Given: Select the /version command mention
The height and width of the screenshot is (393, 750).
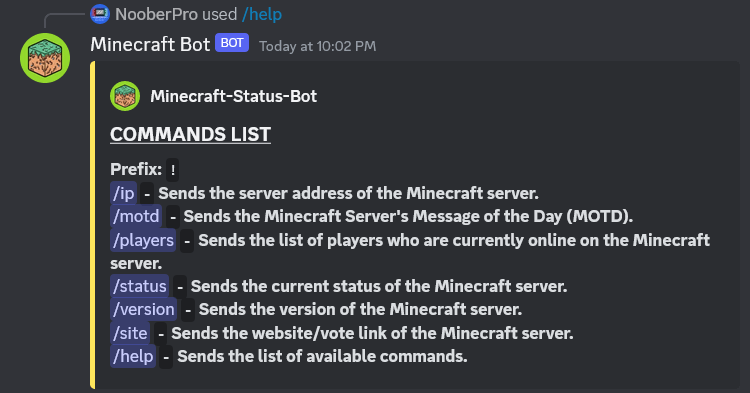Looking at the screenshot, I should click(143, 309).
